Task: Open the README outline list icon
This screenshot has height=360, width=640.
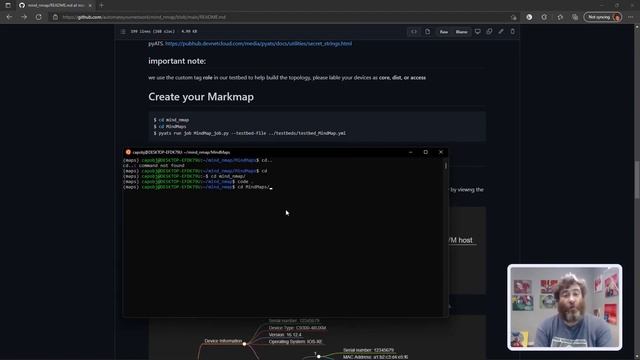Action: pyautogui.click(x=123, y=31)
